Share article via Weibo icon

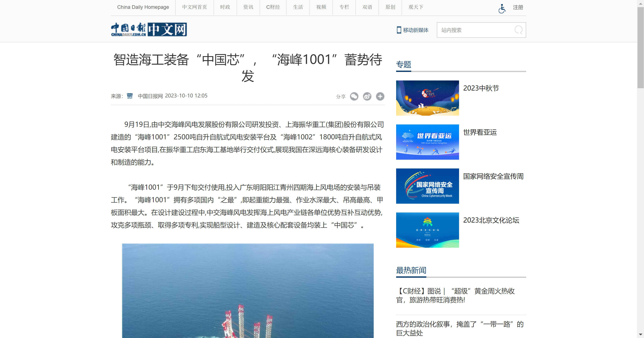point(367,96)
